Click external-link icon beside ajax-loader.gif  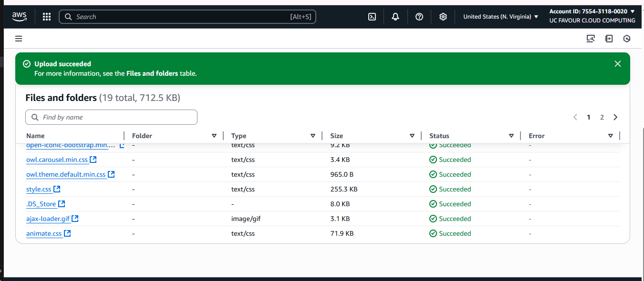(x=75, y=219)
